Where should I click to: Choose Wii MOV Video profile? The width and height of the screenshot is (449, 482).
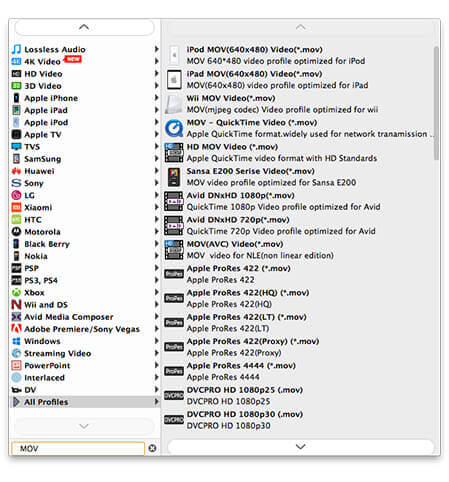point(298,104)
